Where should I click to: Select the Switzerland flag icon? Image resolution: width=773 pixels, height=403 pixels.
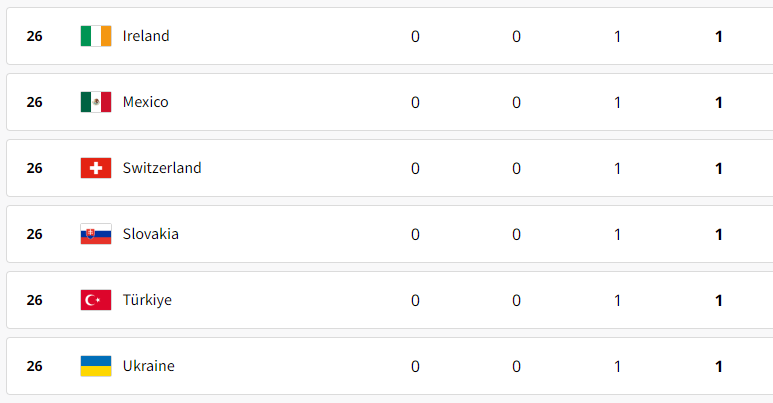click(x=96, y=168)
